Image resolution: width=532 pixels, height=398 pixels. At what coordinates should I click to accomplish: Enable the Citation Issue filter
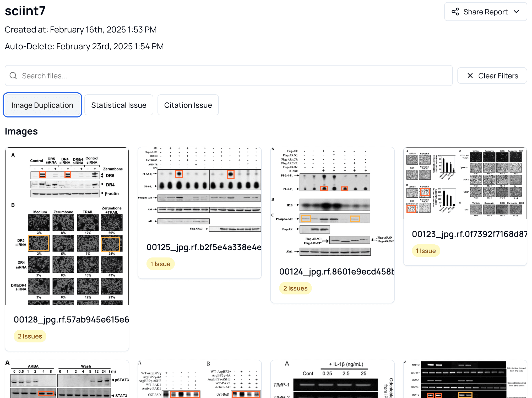coord(188,105)
